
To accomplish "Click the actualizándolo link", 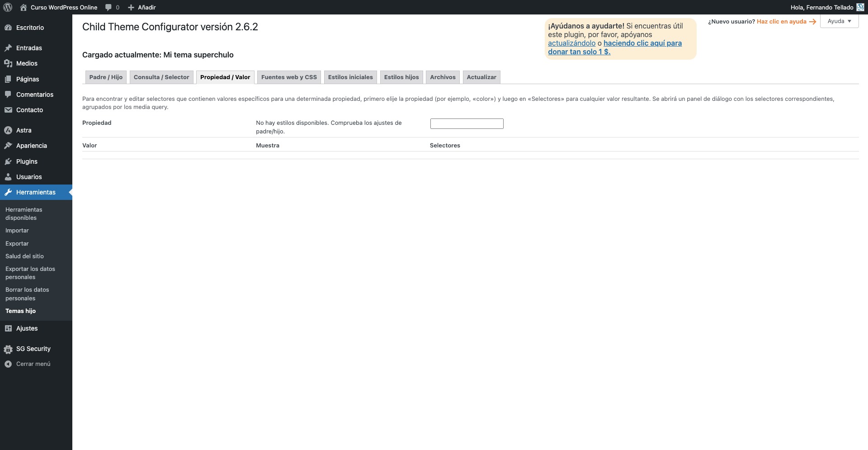I will (571, 43).
